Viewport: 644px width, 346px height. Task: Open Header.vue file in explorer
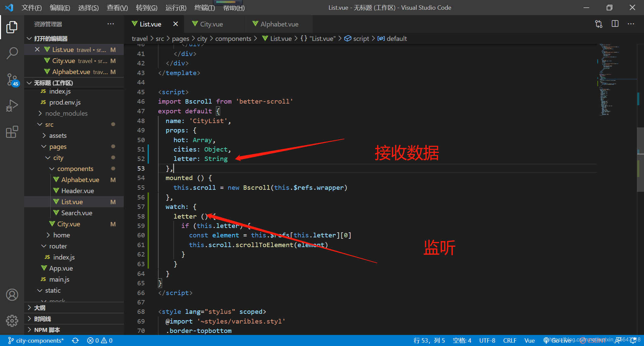[77, 191]
